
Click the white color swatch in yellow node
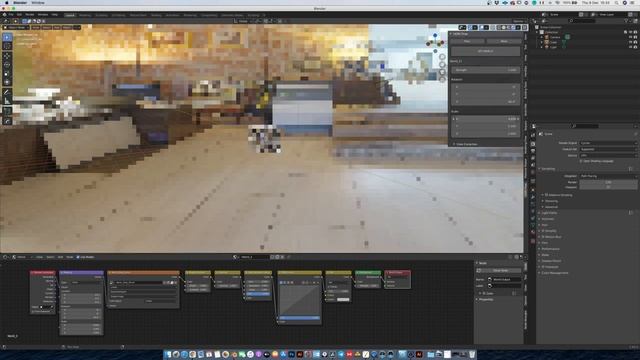(343, 300)
